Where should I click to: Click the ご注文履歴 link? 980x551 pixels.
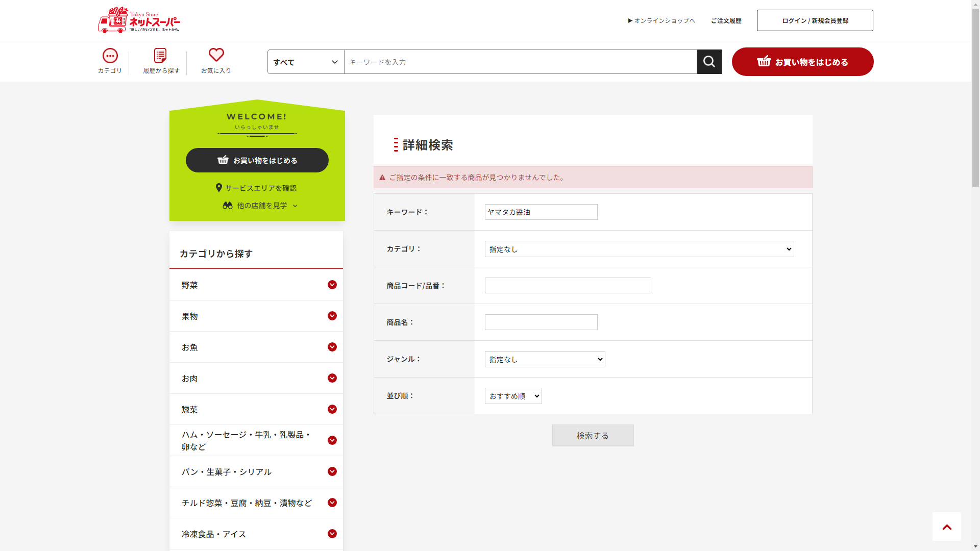coord(726,21)
